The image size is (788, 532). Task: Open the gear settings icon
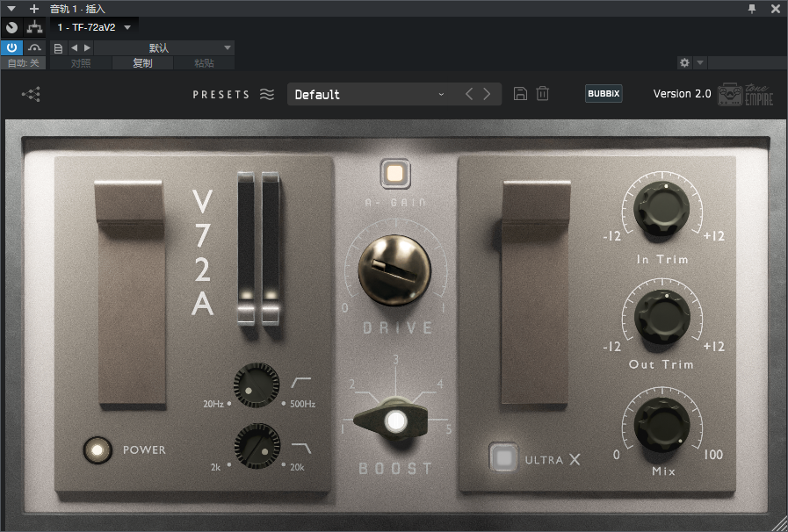684,63
